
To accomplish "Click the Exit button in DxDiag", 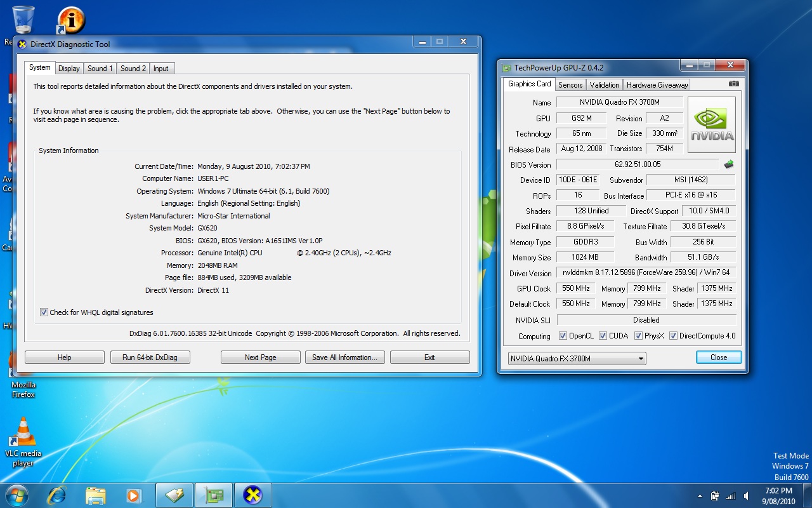I will (429, 358).
